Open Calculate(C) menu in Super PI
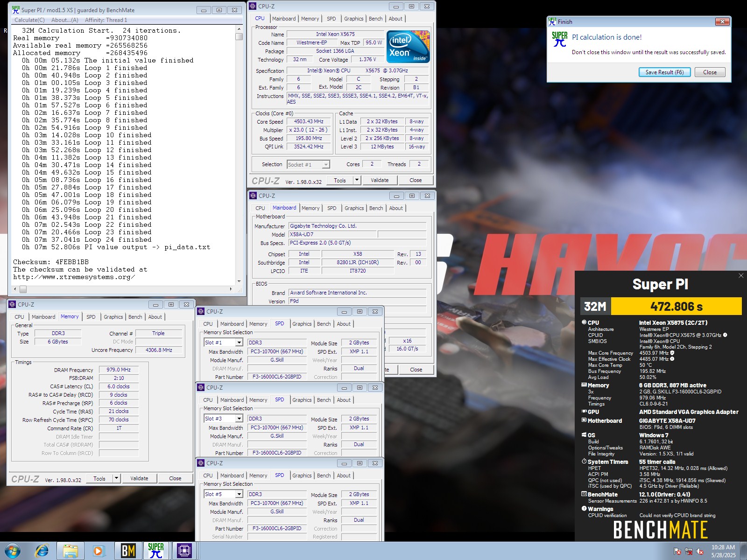This screenshot has height=560, width=747. click(29, 20)
